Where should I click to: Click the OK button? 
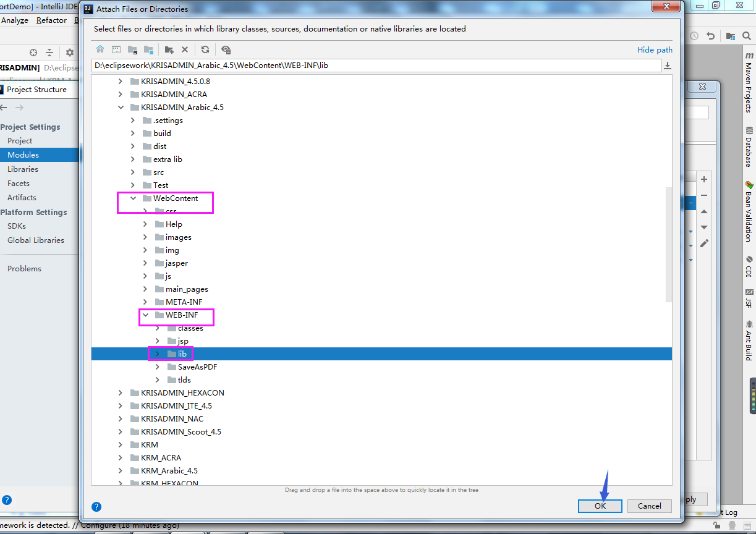(600, 506)
